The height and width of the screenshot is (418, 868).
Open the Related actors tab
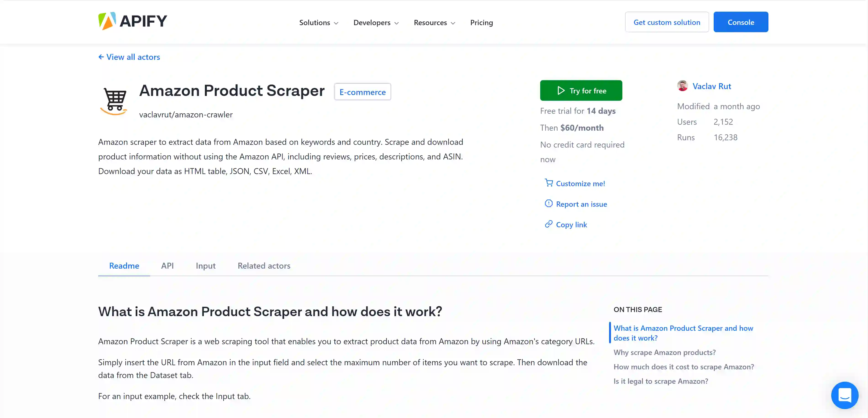pos(264,266)
